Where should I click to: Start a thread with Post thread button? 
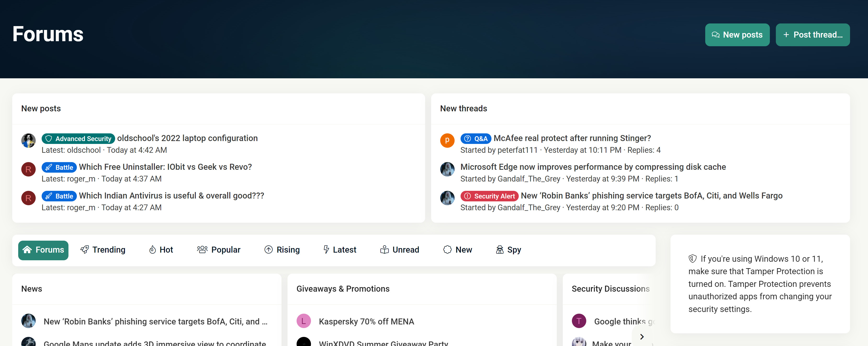tap(812, 35)
